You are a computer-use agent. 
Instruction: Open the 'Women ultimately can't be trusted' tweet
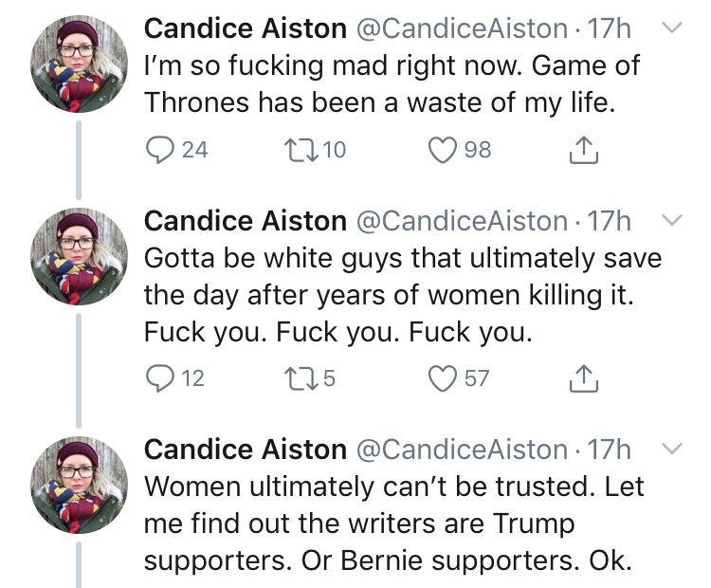[x=393, y=524]
